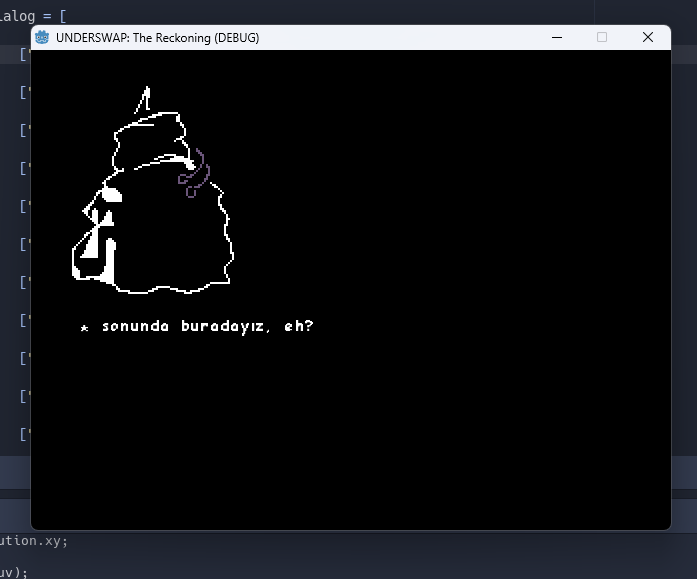Click the 'alog = [' code line in editor
697x579 pixels.
click(32, 16)
